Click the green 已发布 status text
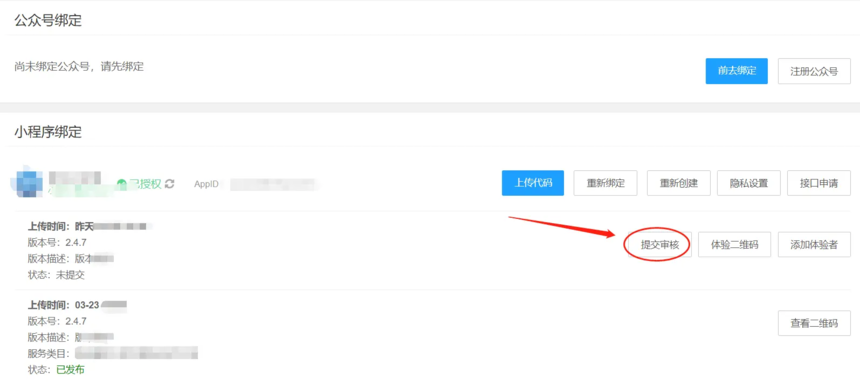This screenshot has height=386, width=860. pos(70,370)
